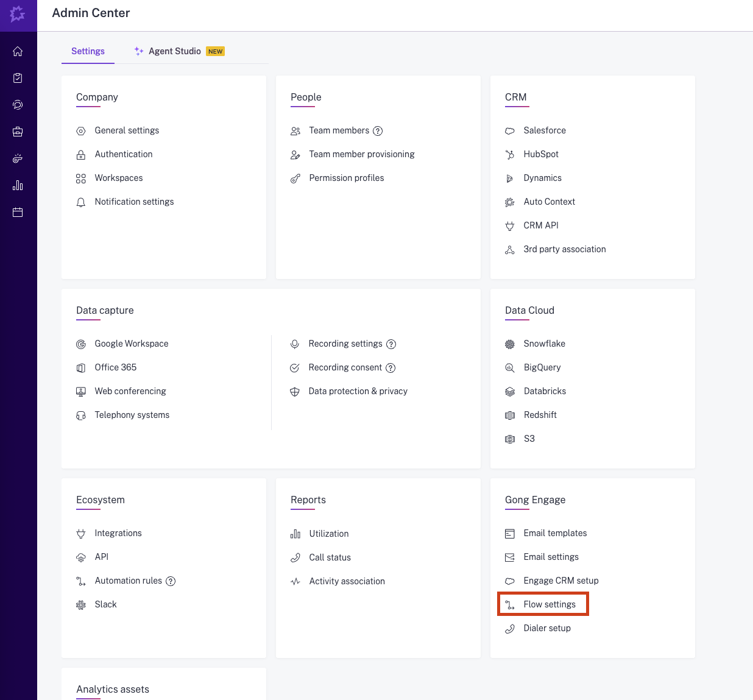Open Authentication settings
The width and height of the screenshot is (753, 700).
(124, 154)
